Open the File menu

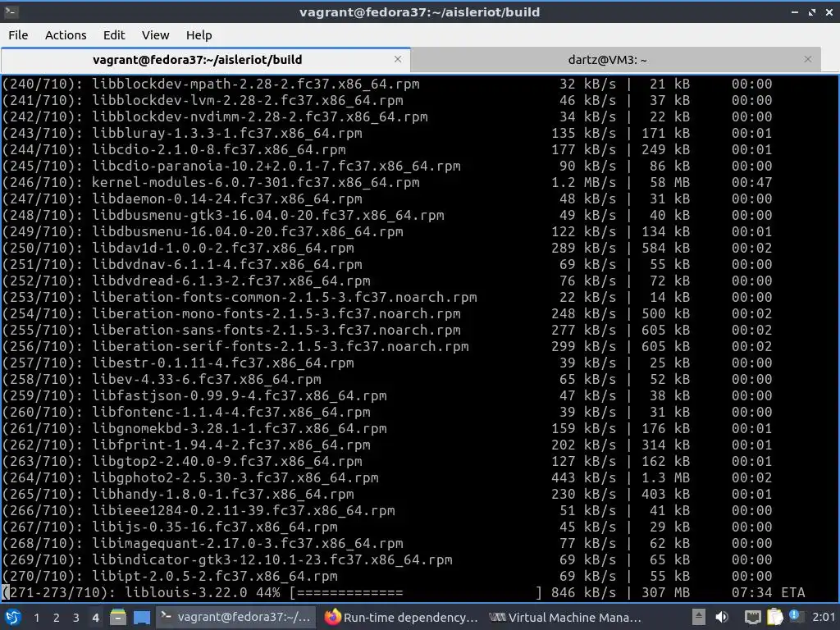pyautogui.click(x=18, y=34)
